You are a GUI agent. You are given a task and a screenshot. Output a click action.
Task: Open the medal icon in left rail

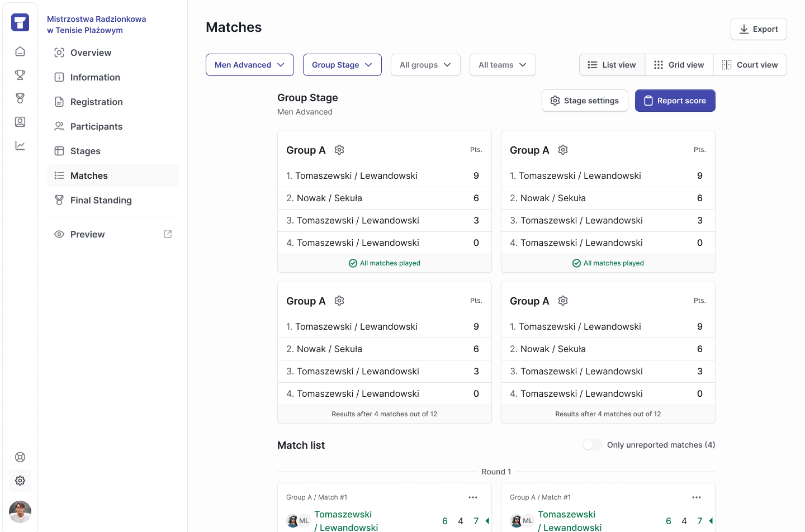[20, 98]
